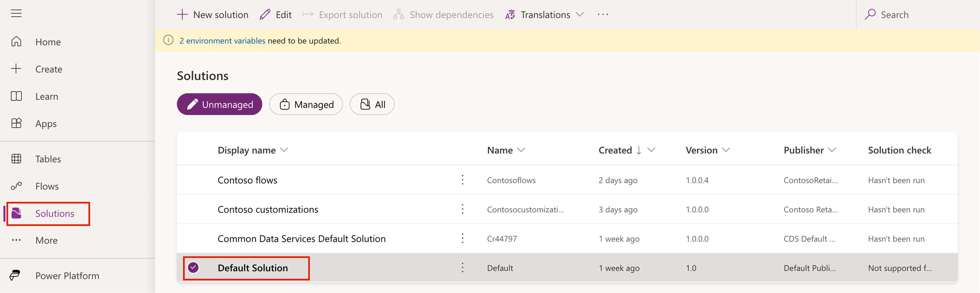Deselect the Default Solution row checkmark
This screenshot has width=980, height=293.
pyautogui.click(x=193, y=268)
